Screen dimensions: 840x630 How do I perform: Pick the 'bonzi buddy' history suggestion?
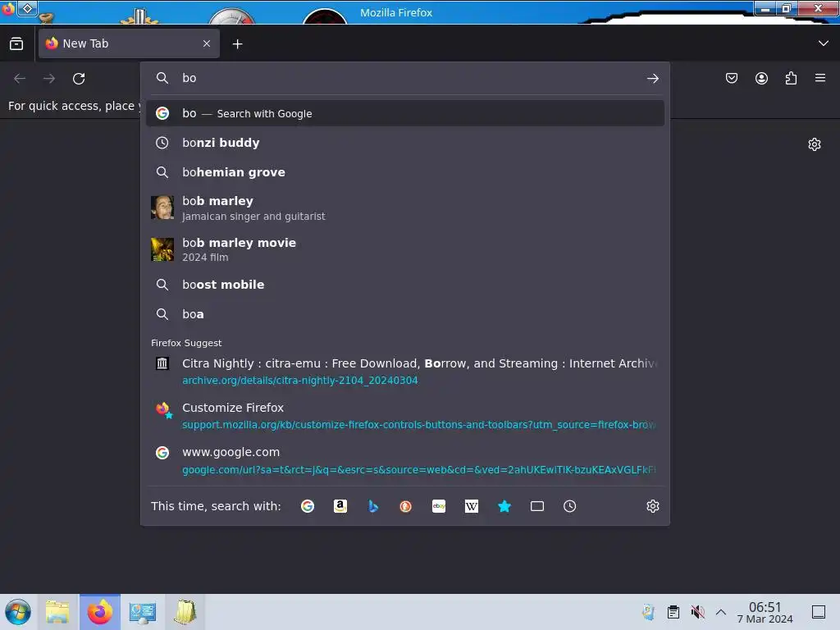[x=404, y=143]
